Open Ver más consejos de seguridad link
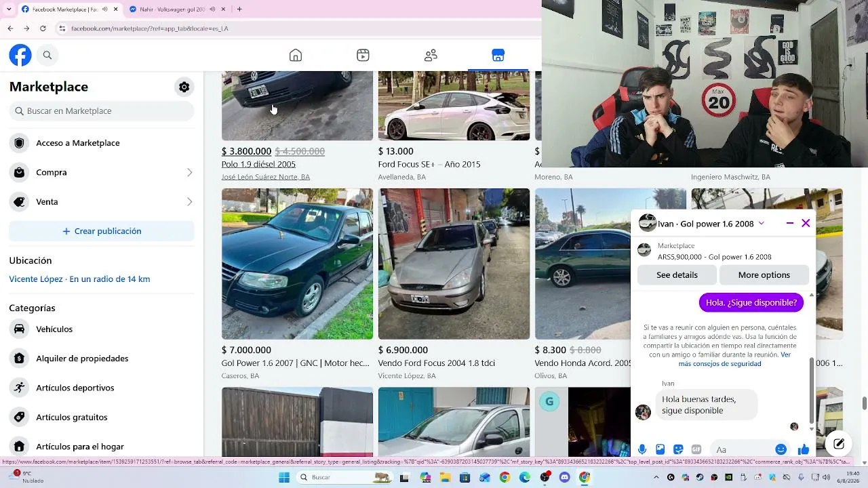868x488 pixels. point(735,359)
